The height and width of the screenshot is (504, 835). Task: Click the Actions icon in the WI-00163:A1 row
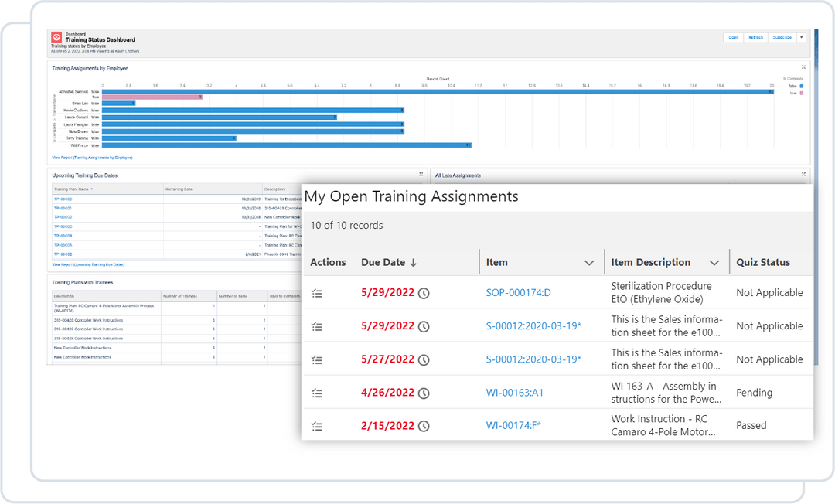tap(316, 393)
